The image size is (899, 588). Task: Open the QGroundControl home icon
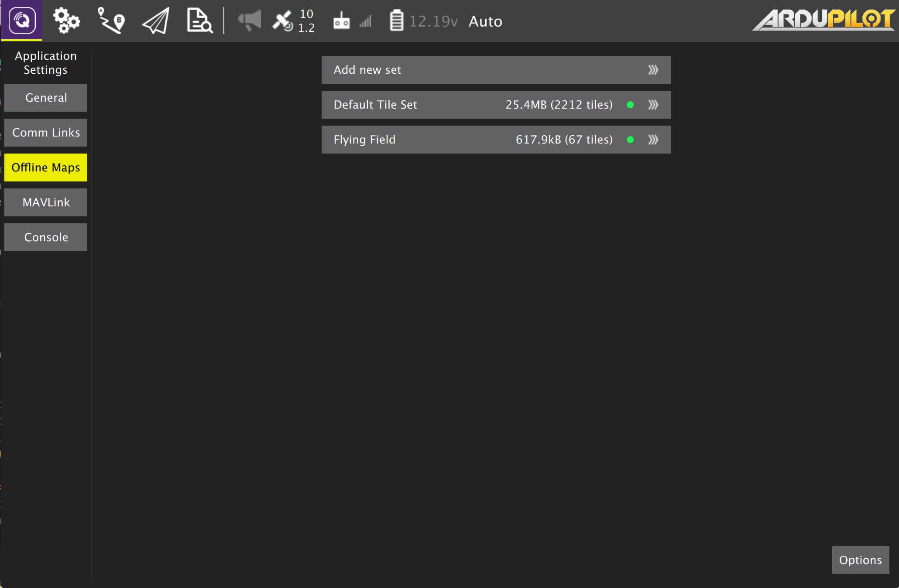tap(21, 21)
